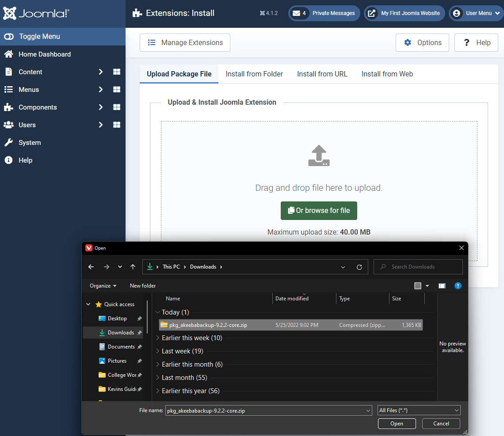Viewport: 504px width, 436px height.
Task: Open Private Messages
Action: click(x=324, y=13)
